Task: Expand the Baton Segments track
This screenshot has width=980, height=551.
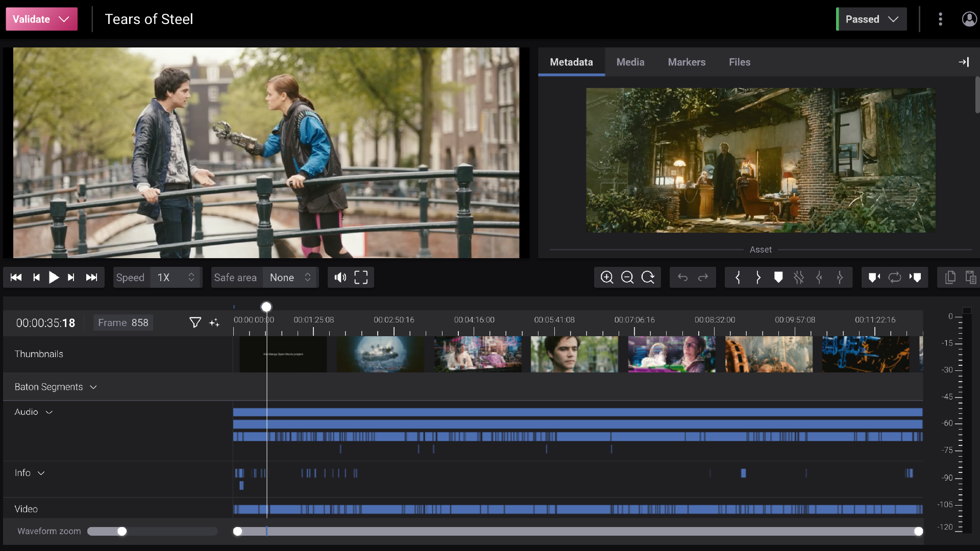Action: 93,387
